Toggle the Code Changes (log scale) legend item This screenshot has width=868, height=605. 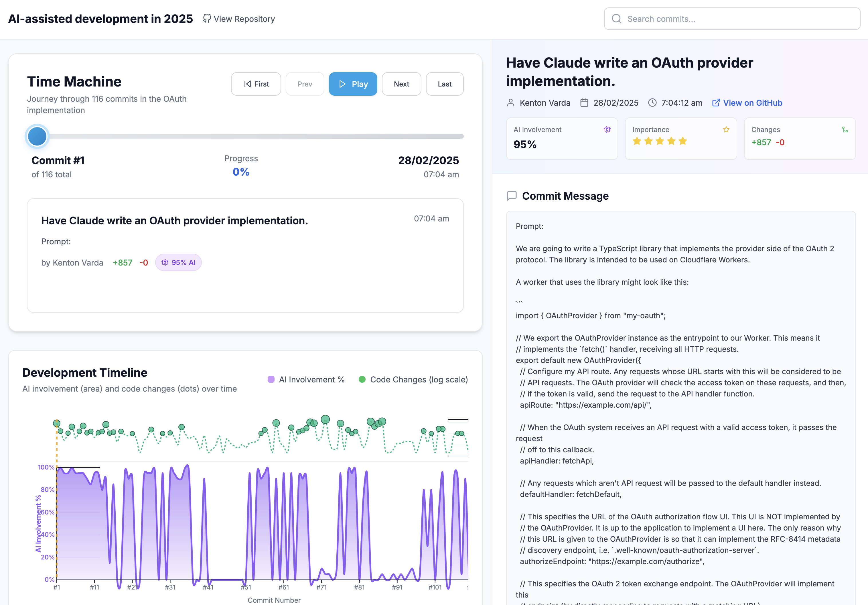413,380
